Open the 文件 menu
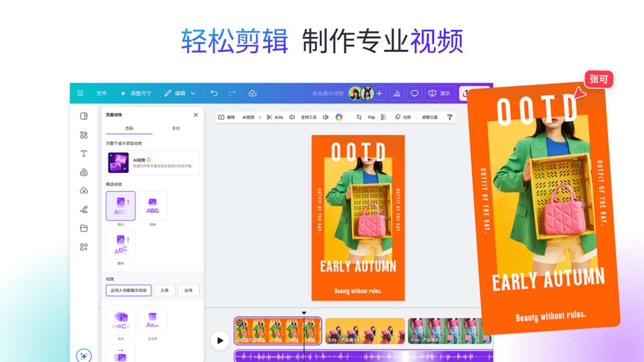 pos(102,93)
